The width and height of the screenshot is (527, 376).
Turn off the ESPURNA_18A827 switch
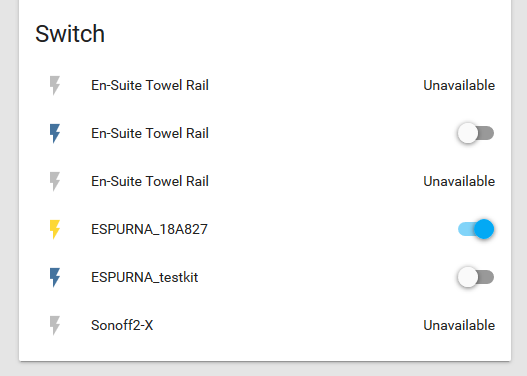[476, 229]
